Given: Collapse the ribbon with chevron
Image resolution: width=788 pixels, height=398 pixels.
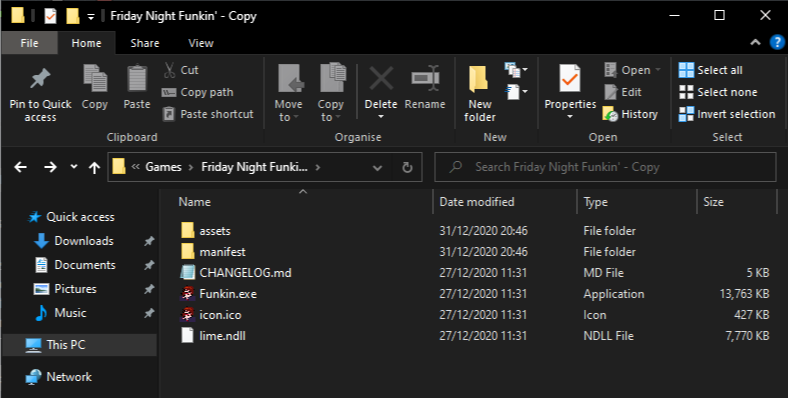Looking at the screenshot, I should (x=755, y=43).
